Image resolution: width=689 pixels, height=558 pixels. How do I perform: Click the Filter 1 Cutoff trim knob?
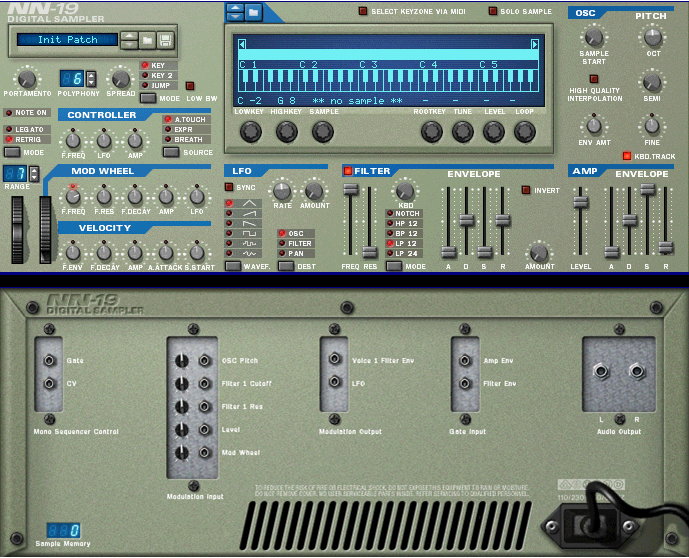click(x=181, y=384)
